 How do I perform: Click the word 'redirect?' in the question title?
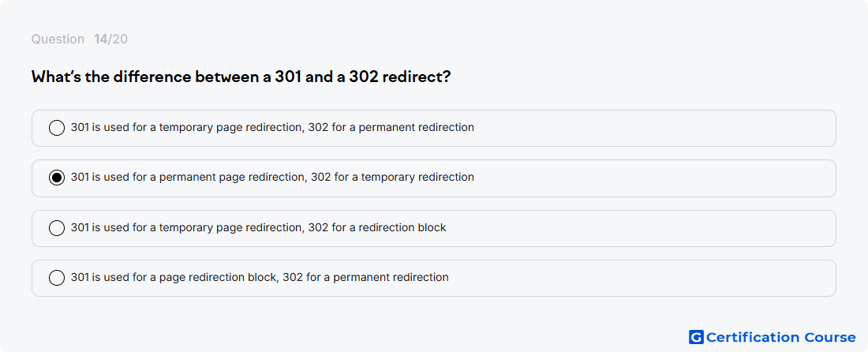[x=417, y=77]
